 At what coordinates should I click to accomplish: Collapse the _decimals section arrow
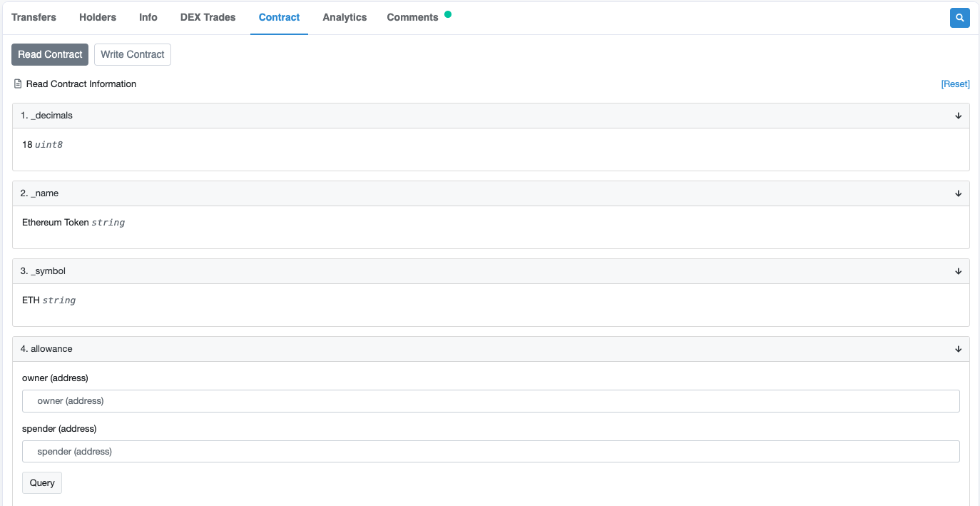958,116
